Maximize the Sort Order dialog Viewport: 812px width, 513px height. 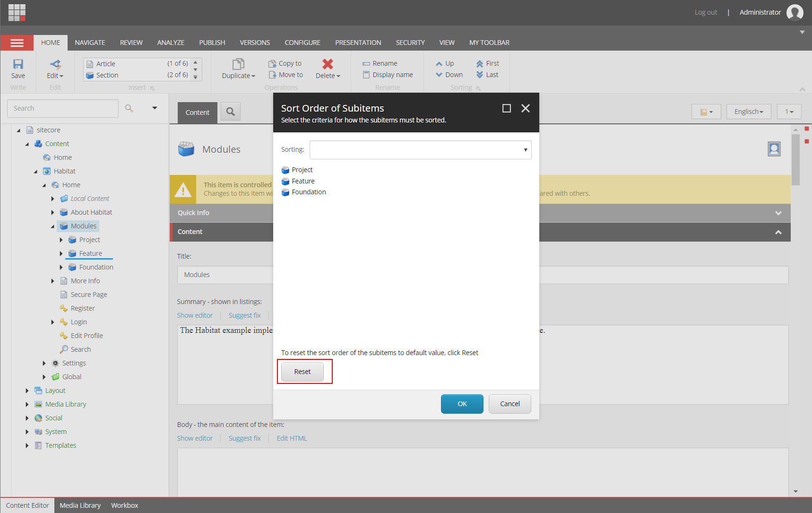(x=507, y=108)
